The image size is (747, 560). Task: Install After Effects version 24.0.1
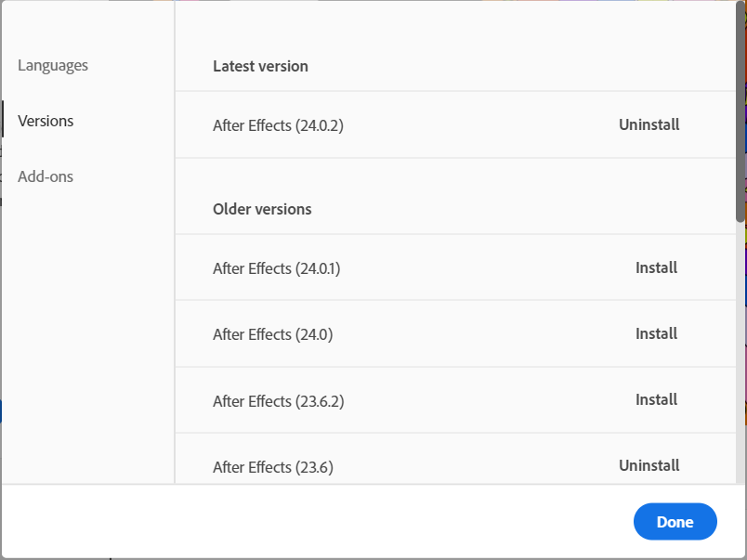[x=656, y=267]
